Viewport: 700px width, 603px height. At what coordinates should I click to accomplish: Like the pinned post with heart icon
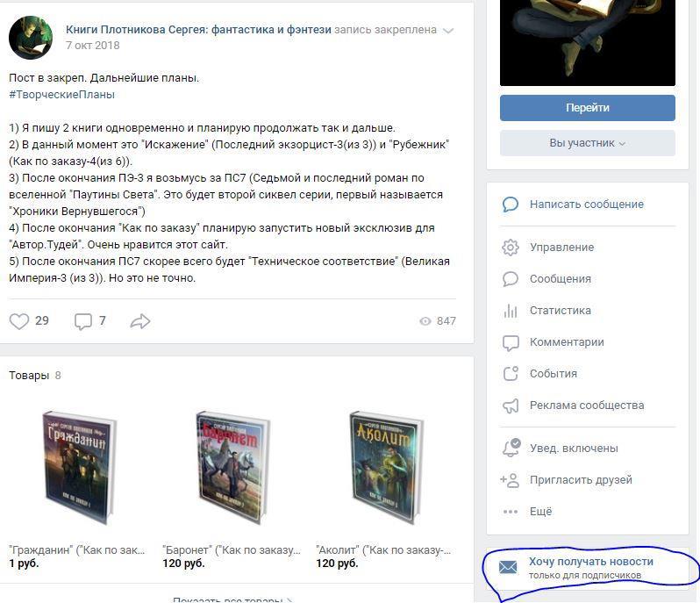[x=19, y=321]
